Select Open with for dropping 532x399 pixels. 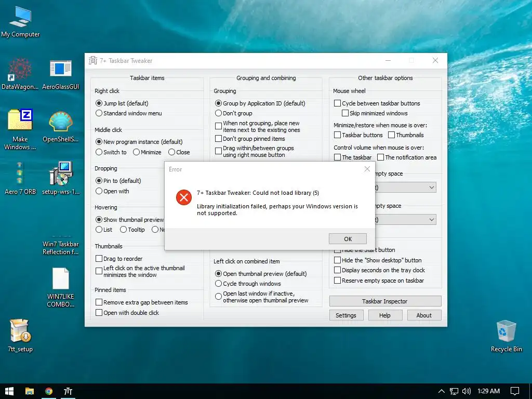(112, 191)
